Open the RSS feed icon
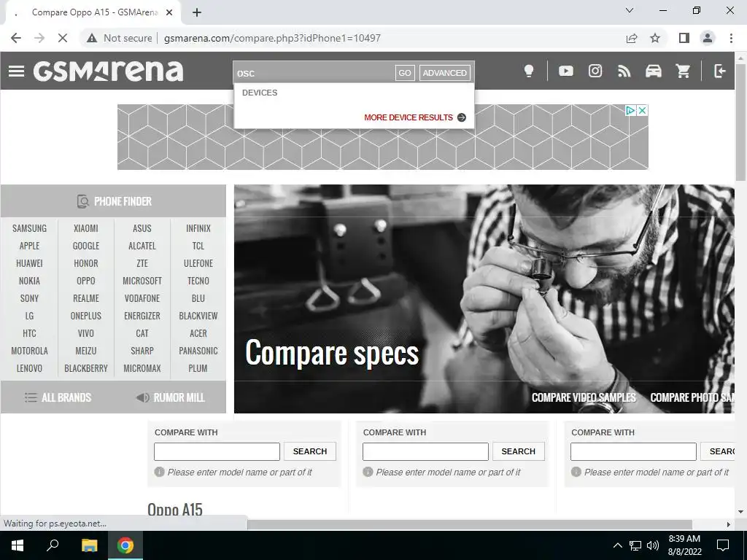 click(x=624, y=71)
